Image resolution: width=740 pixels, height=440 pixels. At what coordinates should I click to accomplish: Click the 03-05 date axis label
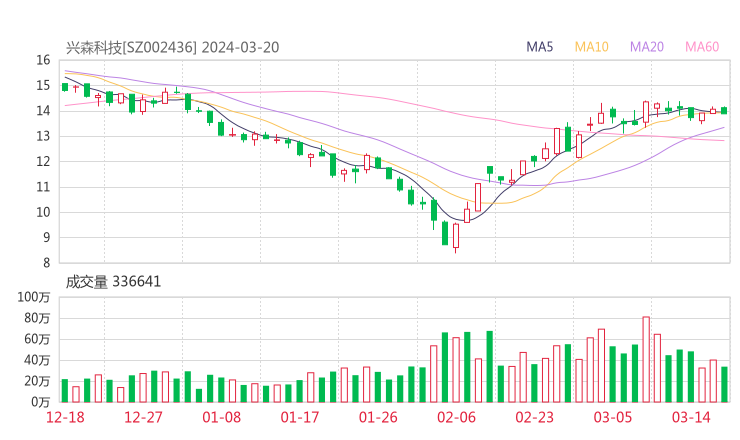point(613,417)
